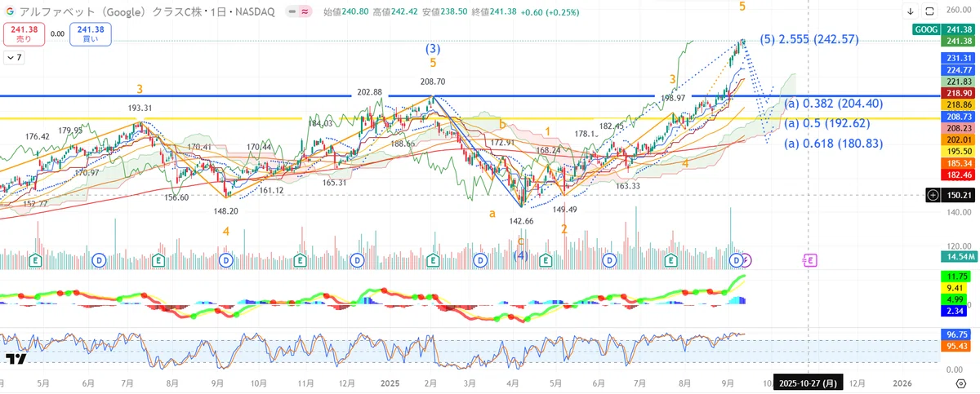The image size is (980, 394).
Task: Click the 185.34 orange price label
Action: (958, 164)
